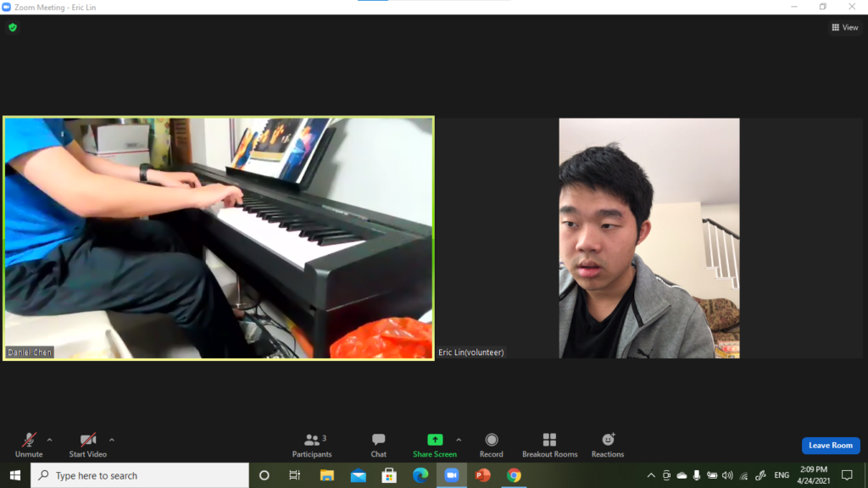Open the Chat panel
The height and width of the screenshot is (488, 868).
click(x=379, y=446)
